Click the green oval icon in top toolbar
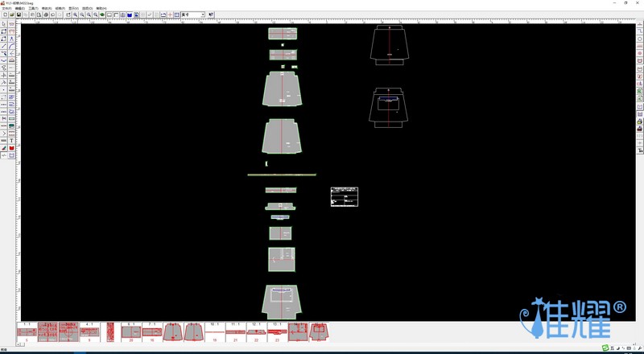The height and width of the screenshot is (354, 644). pyautogui.click(x=102, y=14)
